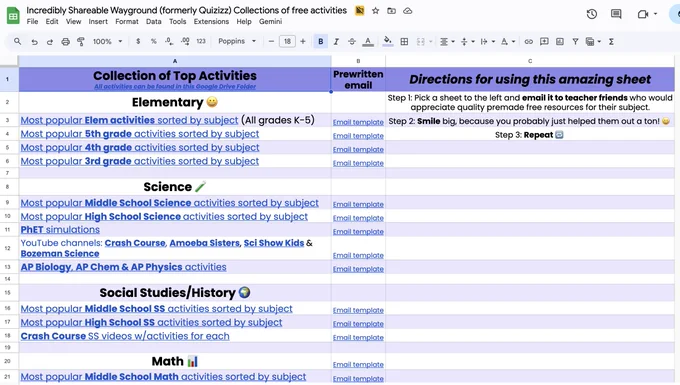Toggle strikethrough formatting

[352, 42]
